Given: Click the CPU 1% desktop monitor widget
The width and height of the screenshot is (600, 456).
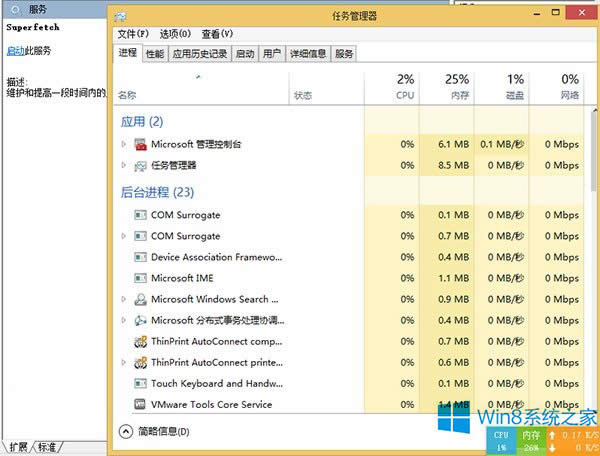Looking at the screenshot, I should tap(501, 441).
